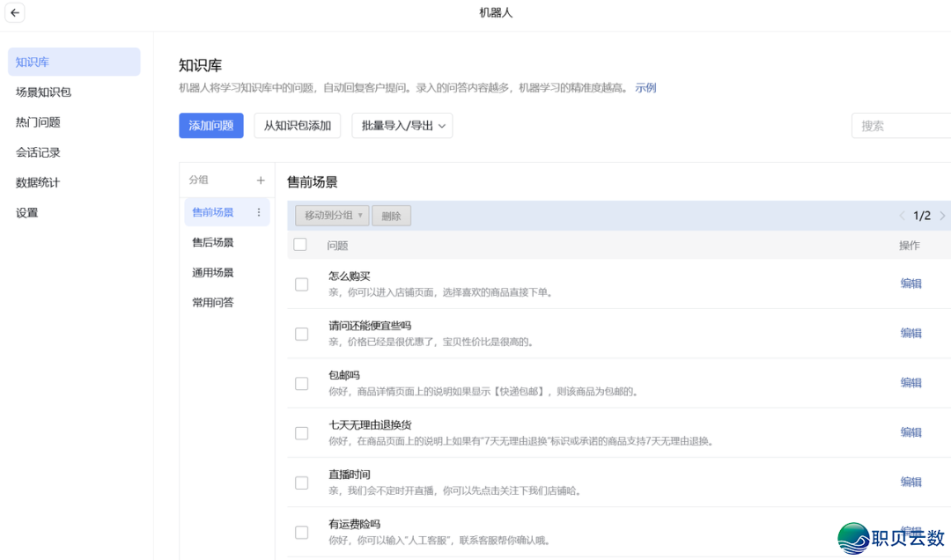Click the previous page arrow beside 1/2

pos(902,215)
